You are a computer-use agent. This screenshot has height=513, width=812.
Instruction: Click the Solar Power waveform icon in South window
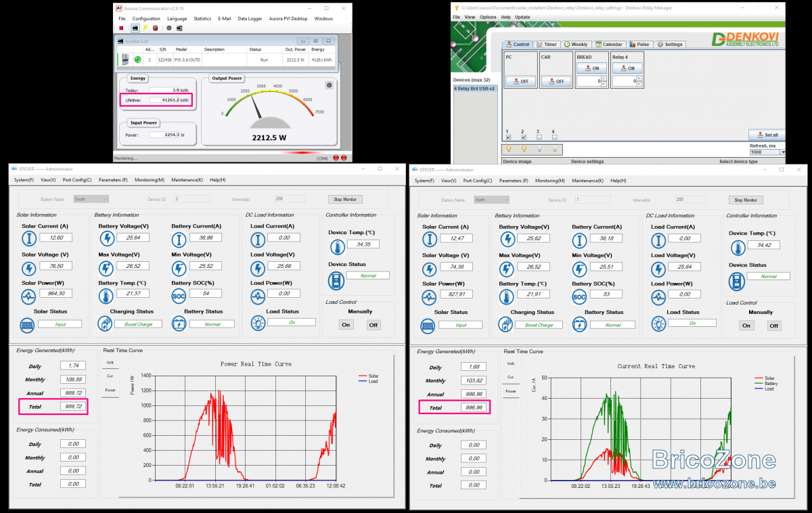[28, 296]
